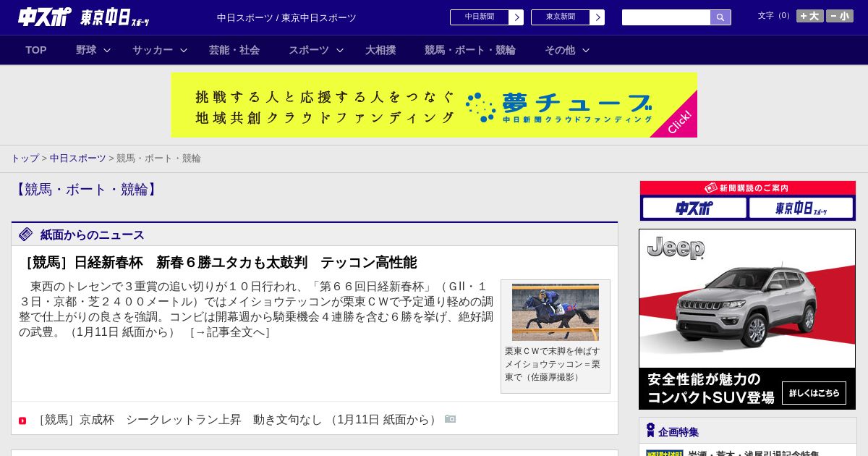Go to 中日スポーツ in the breadcrumb
The image size is (868, 456).
78,158
